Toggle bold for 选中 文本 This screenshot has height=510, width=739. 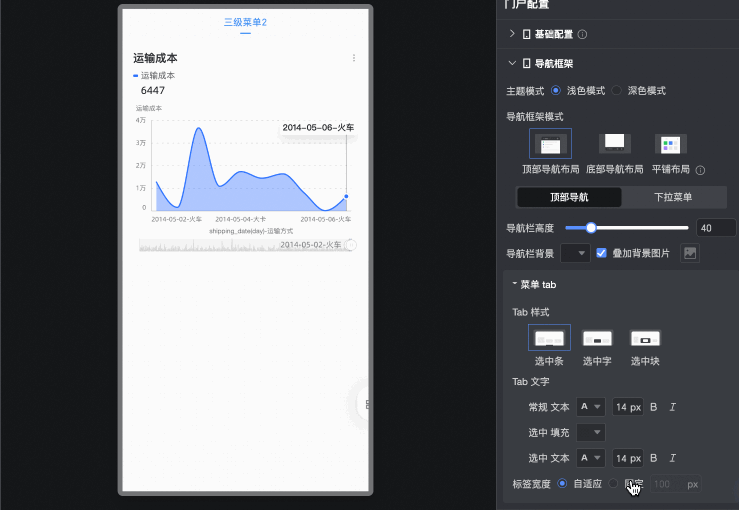pos(653,458)
